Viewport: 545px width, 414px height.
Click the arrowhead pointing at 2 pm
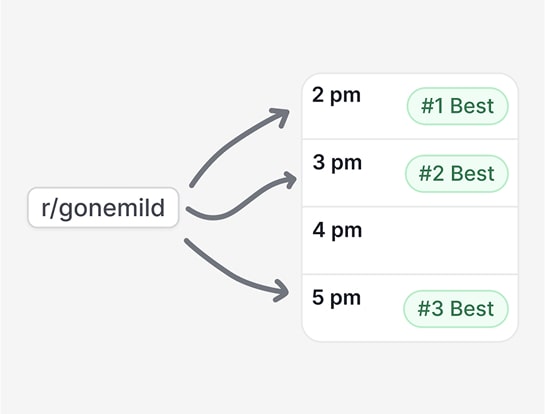(282, 115)
